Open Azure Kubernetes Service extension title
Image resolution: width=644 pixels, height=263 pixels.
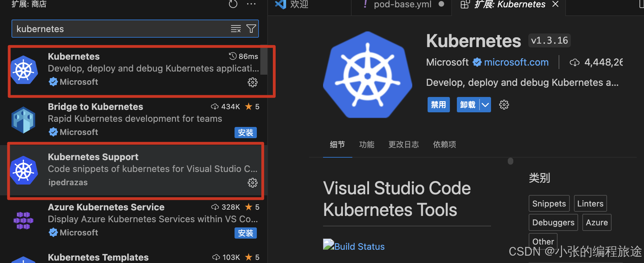coord(106,207)
